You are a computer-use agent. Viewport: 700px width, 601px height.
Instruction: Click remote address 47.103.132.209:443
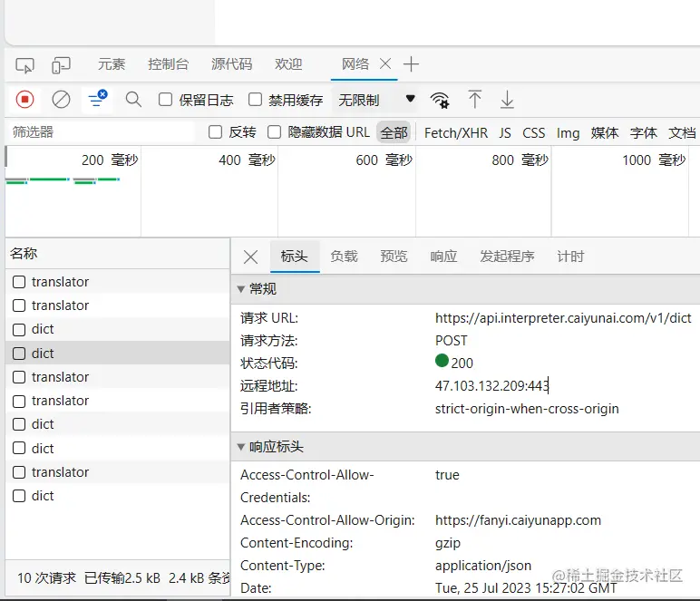tap(491, 385)
